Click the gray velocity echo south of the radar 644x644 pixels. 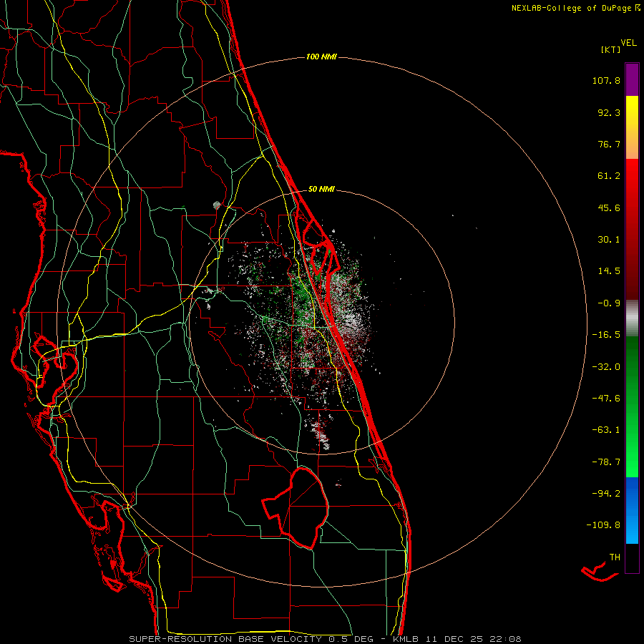click(321, 435)
